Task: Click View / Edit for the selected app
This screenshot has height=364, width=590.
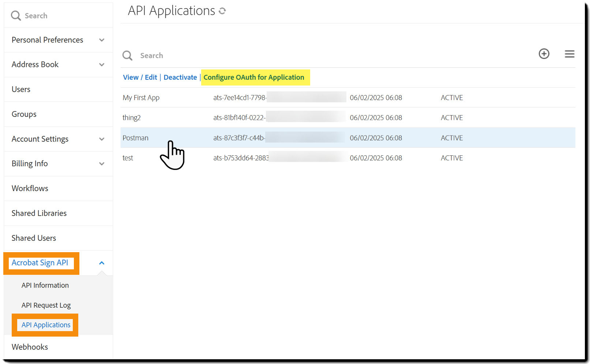Action: pos(140,77)
